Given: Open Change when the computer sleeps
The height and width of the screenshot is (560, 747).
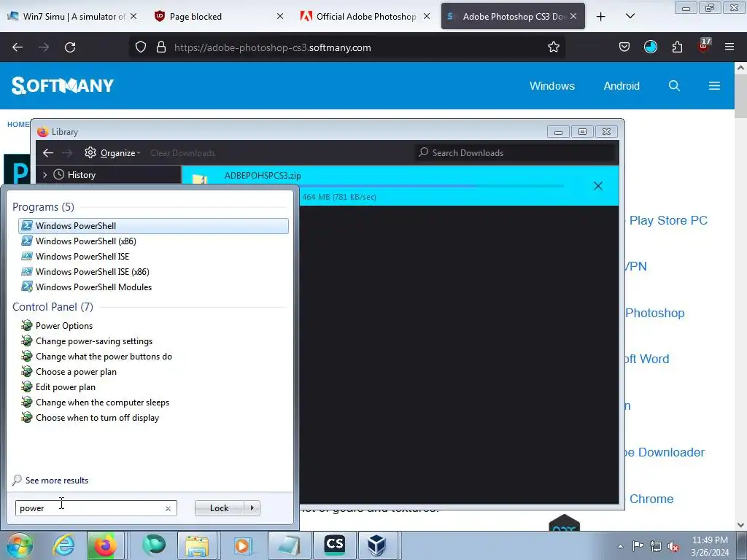Looking at the screenshot, I should (153, 402).
